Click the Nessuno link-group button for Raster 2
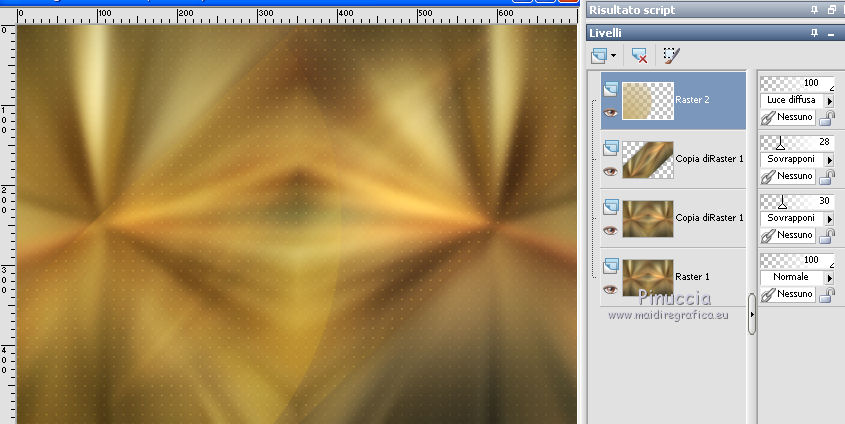The width and height of the screenshot is (845, 424). pos(788,117)
